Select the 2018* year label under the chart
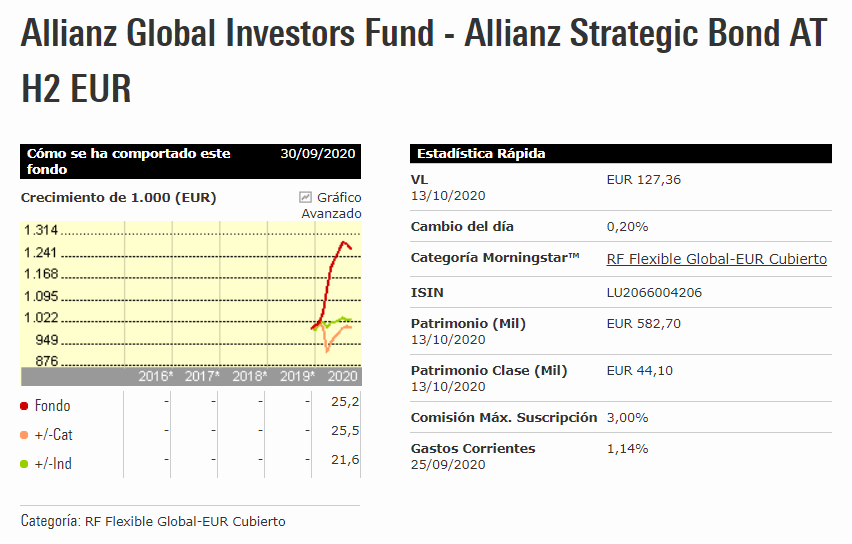852x544 pixels. pyautogui.click(x=249, y=377)
